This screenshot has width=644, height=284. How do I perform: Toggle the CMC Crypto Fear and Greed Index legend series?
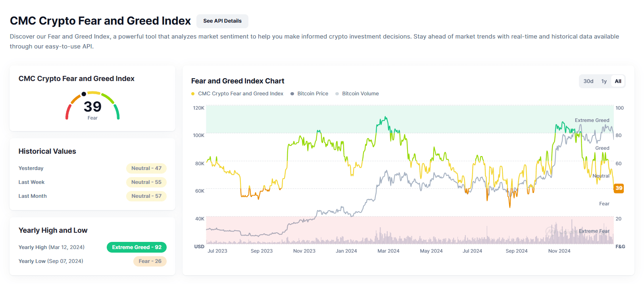pos(237,94)
